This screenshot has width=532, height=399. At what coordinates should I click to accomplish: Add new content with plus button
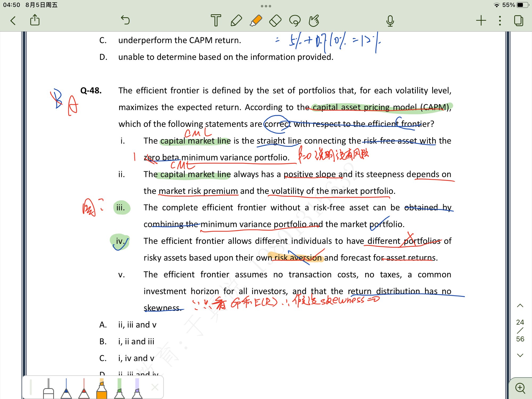point(481,20)
